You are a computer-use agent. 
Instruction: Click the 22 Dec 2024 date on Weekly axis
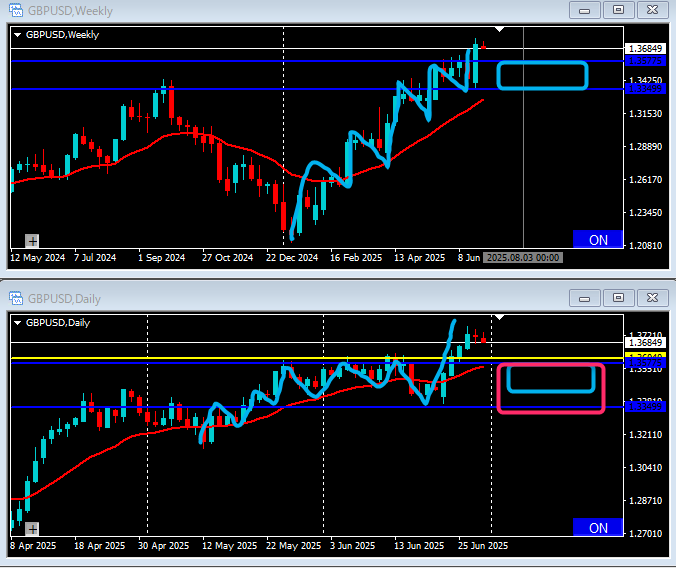point(292,257)
